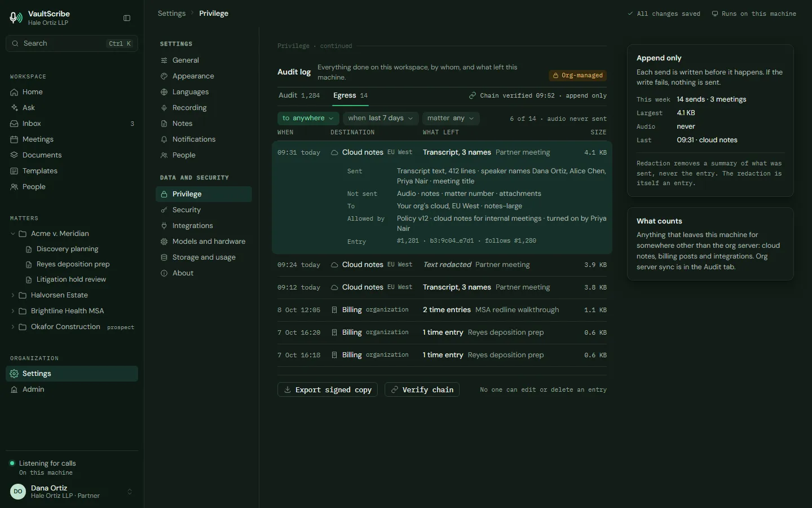812x508 pixels.
Task: Open the Dana Ortiz account switcher
Action: pos(72,492)
